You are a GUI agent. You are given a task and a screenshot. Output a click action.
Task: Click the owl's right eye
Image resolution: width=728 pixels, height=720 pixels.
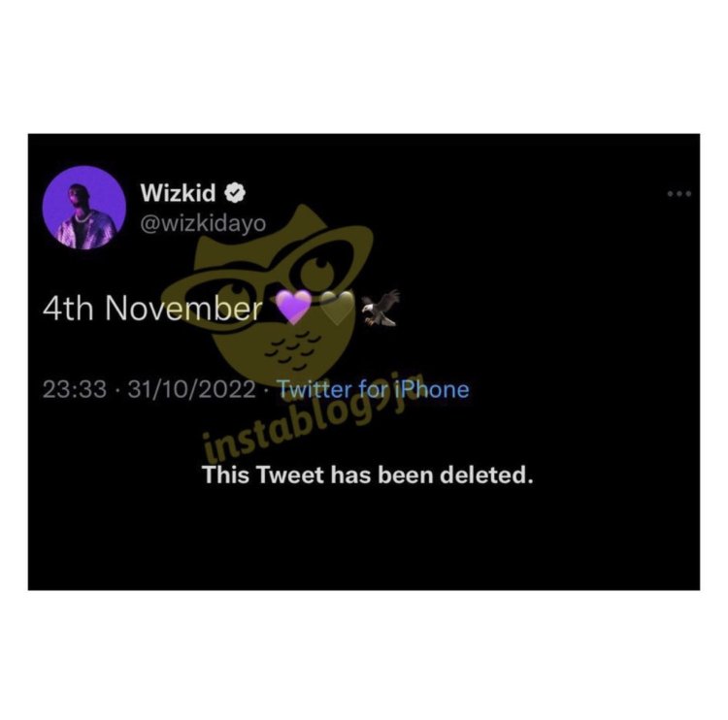321,269
